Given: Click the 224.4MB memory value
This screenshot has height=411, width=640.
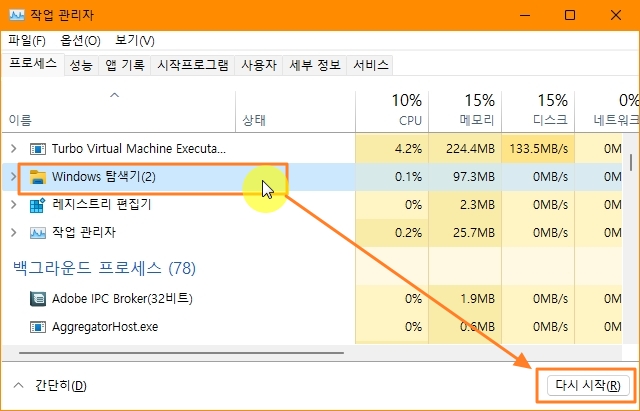Looking at the screenshot, I should tap(470, 149).
